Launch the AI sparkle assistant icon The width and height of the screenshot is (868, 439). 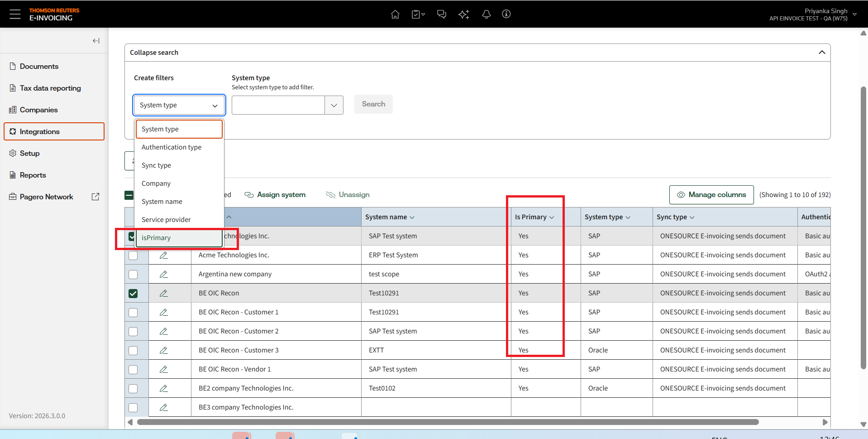464,14
